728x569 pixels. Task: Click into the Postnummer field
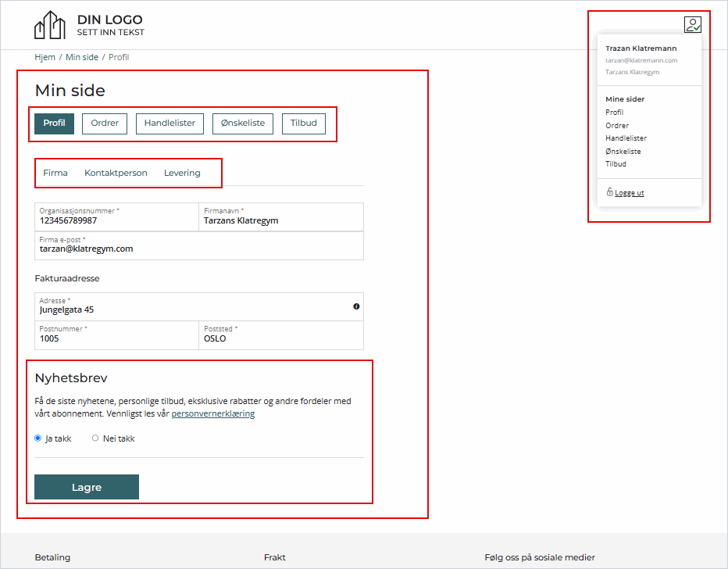[x=117, y=338]
